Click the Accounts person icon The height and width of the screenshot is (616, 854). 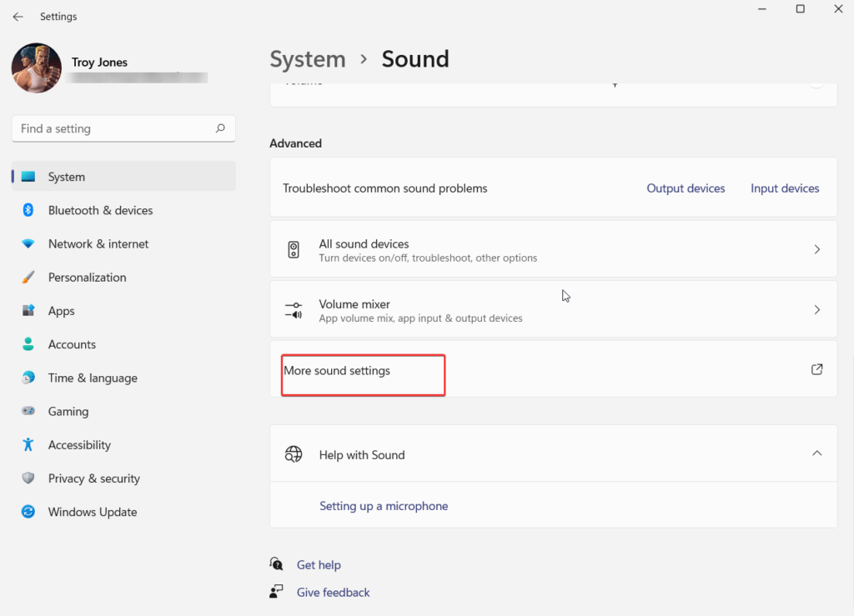(x=28, y=344)
